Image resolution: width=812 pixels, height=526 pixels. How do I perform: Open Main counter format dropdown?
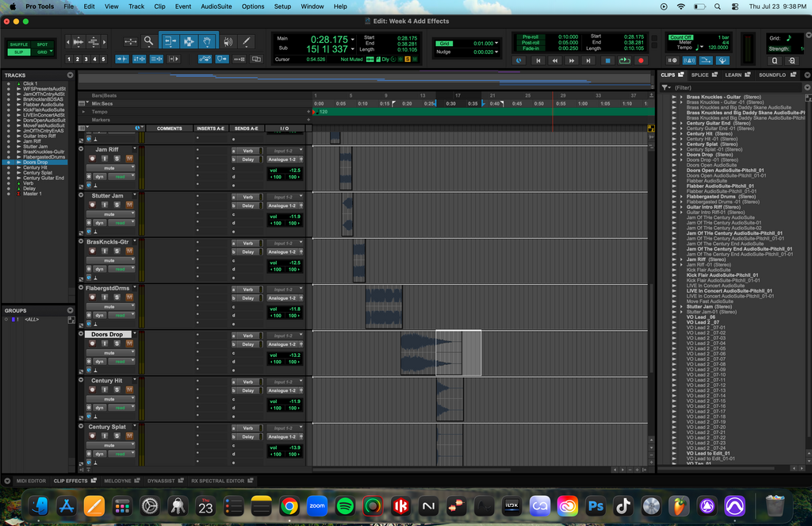tap(353, 40)
